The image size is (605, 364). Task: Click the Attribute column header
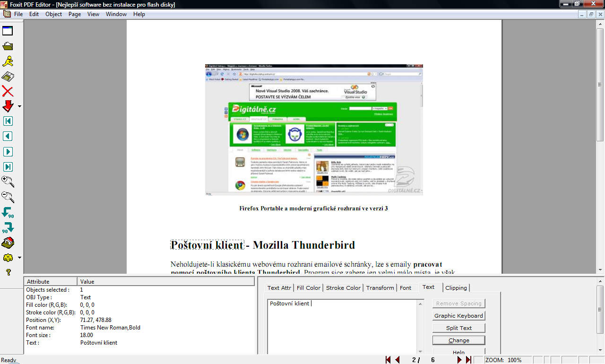[x=51, y=282]
